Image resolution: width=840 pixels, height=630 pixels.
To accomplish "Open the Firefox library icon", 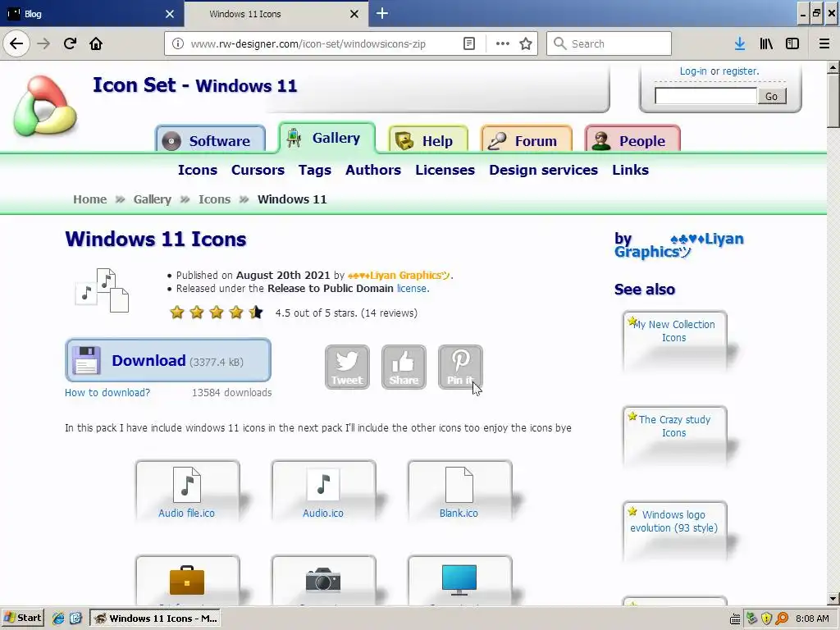I will coord(766,44).
